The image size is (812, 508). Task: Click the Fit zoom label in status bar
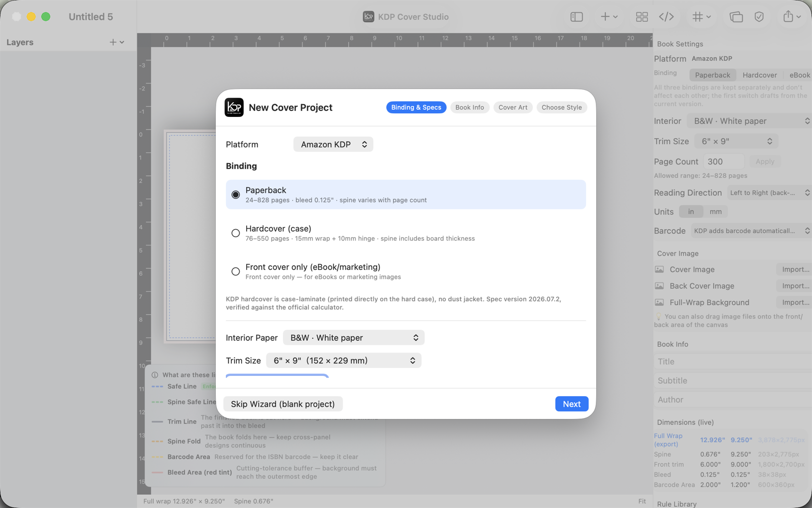(642, 501)
